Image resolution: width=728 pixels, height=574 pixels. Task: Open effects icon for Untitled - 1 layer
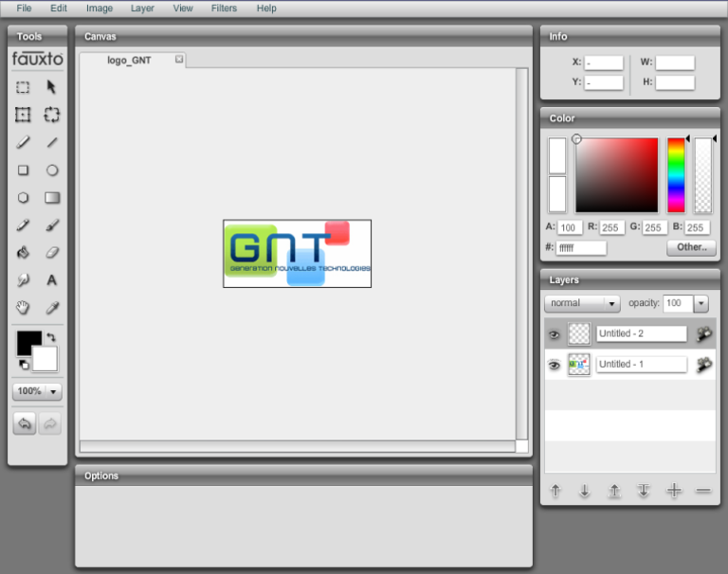click(704, 365)
